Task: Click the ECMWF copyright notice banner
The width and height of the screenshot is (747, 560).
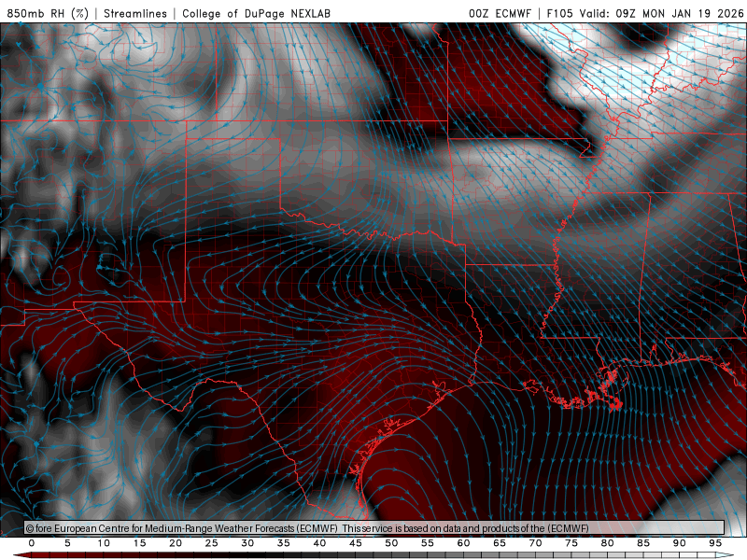Action: [x=374, y=528]
